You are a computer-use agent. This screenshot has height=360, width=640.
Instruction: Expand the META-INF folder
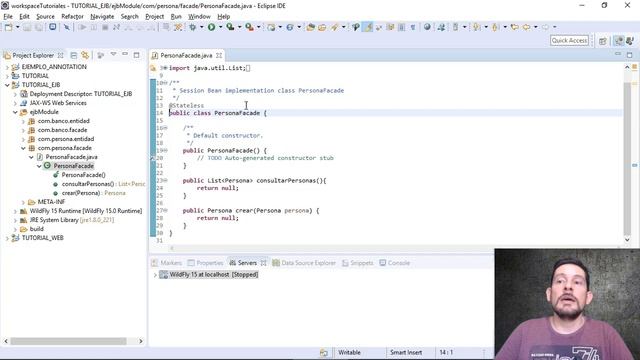point(23,202)
